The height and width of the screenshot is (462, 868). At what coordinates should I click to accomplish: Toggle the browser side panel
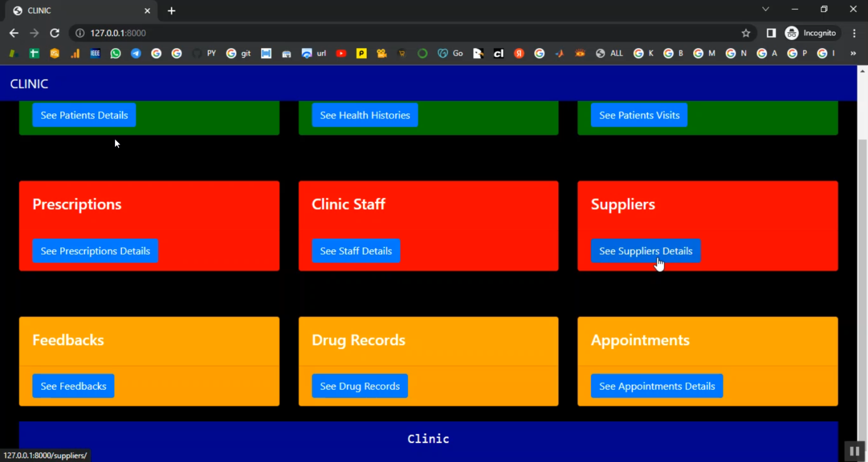point(771,33)
